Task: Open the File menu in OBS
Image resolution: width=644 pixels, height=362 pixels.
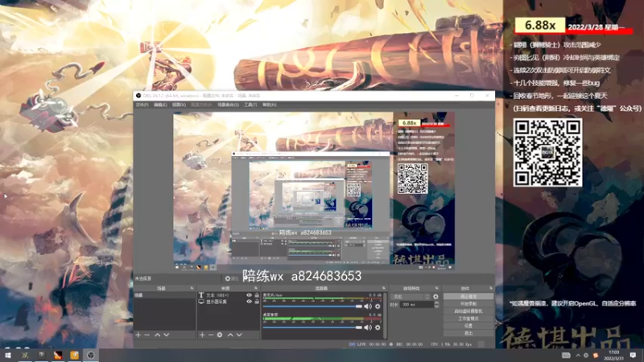Action: pyautogui.click(x=142, y=105)
